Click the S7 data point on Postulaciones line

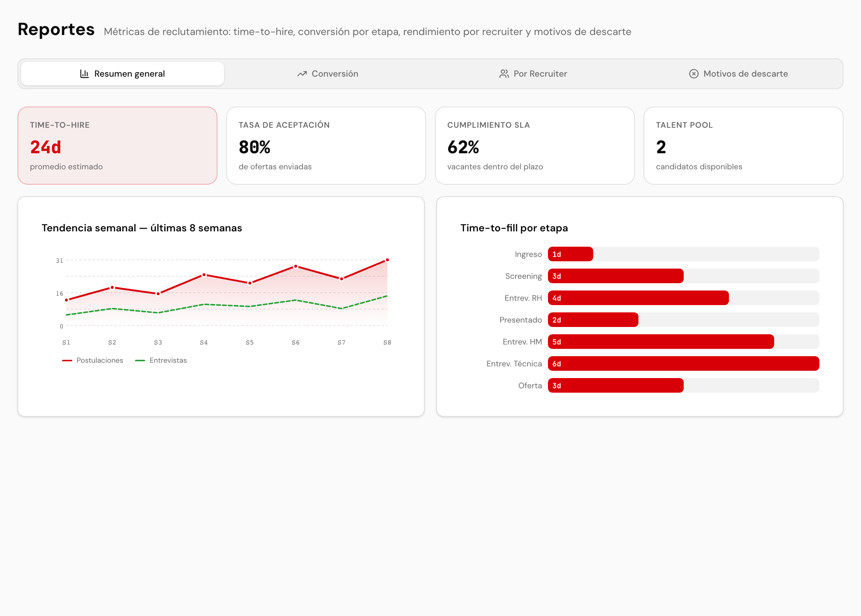pyautogui.click(x=341, y=279)
